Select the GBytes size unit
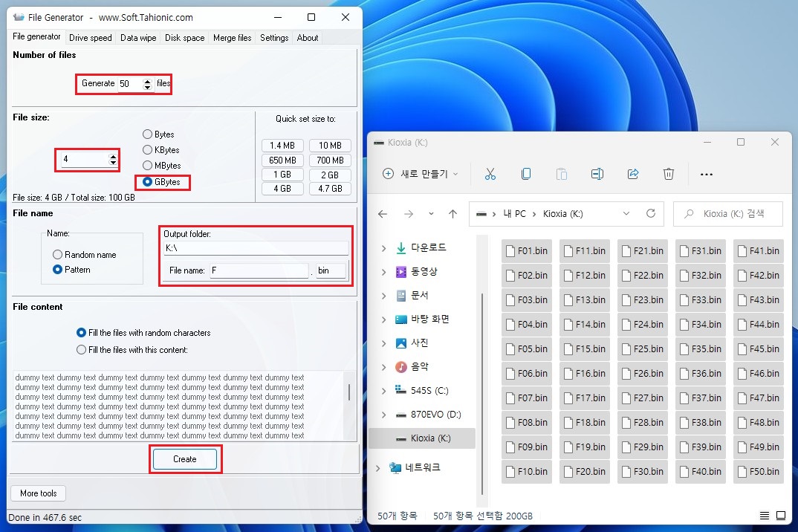 click(148, 182)
